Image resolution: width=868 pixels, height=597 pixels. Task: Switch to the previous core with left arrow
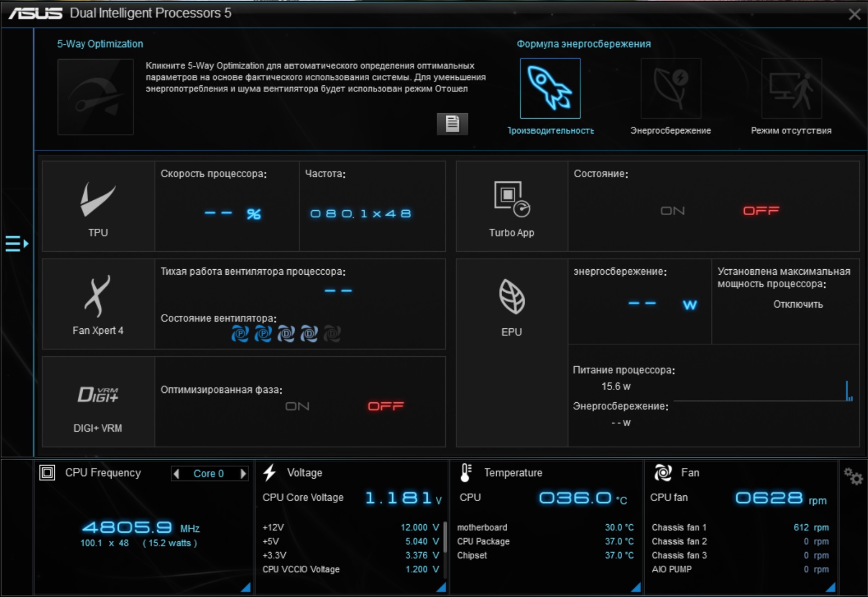pyautogui.click(x=176, y=473)
